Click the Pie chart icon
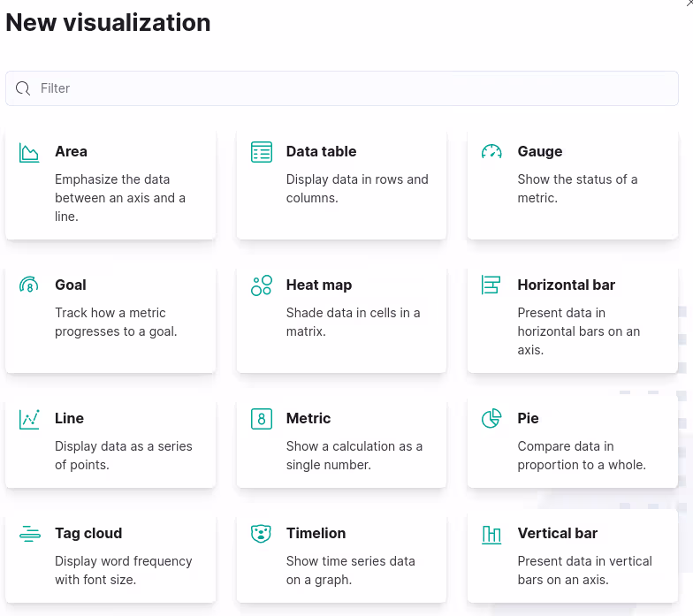 click(x=491, y=419)
